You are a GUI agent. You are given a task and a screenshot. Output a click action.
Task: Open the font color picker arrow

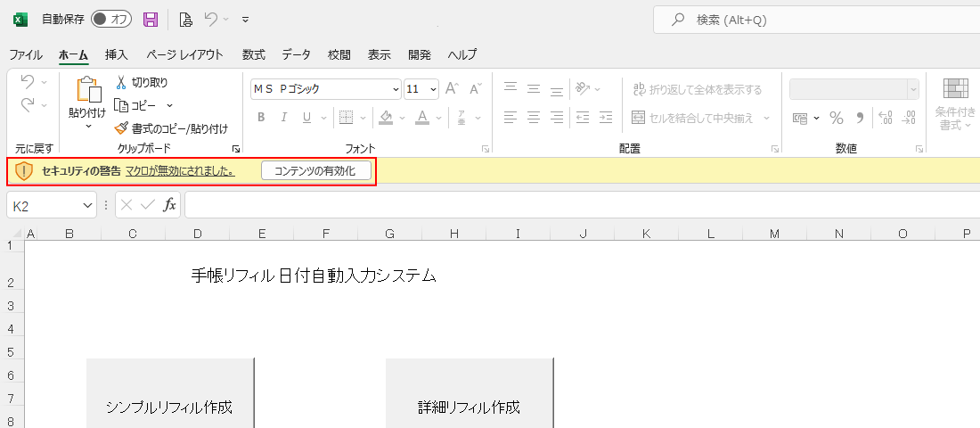click(439, 118)
